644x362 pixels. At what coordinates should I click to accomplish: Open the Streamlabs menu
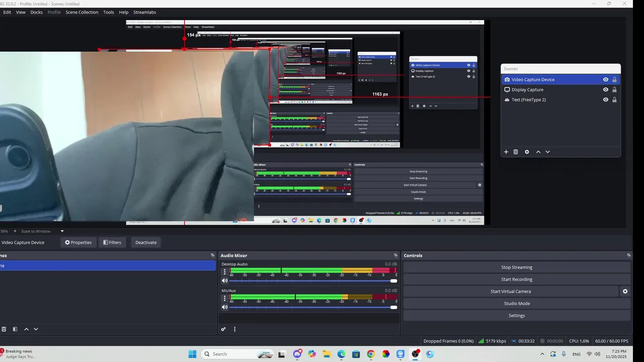coord(144,12)
